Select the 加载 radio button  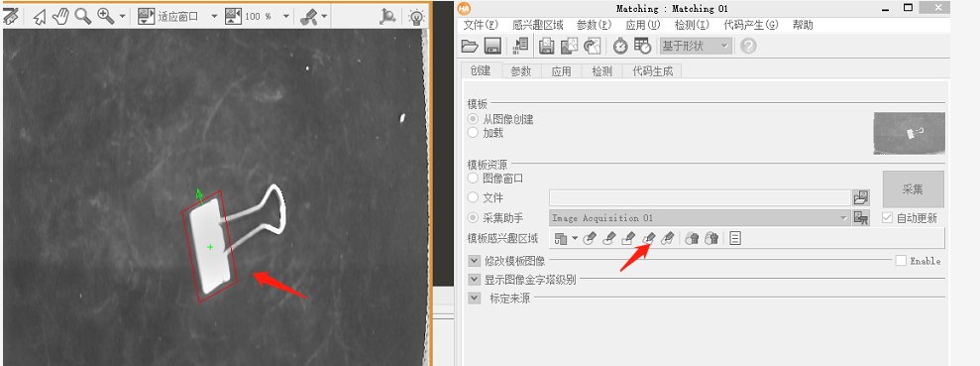click(x=473, y=133)
